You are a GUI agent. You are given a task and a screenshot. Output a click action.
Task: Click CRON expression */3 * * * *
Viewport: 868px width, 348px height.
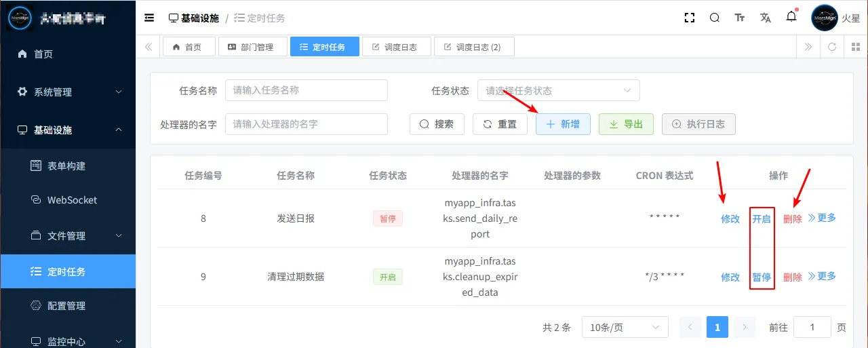(x=665, y=277)
